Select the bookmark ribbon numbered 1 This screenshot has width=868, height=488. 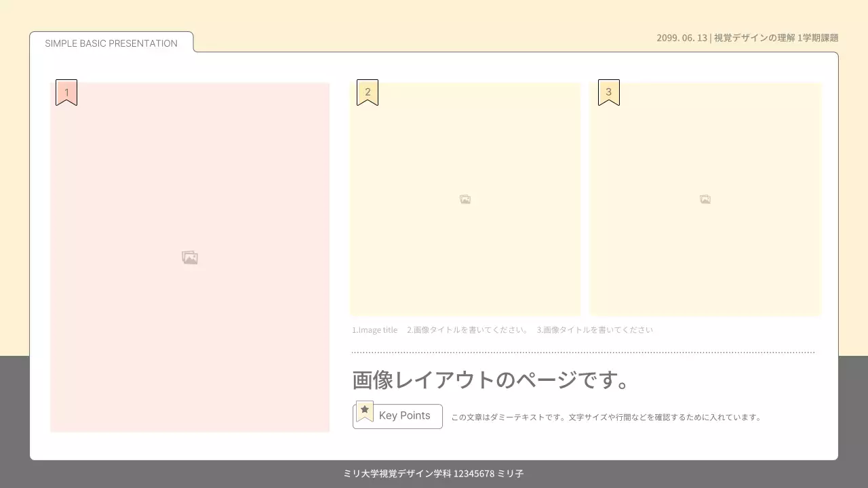tap(66, 91)
